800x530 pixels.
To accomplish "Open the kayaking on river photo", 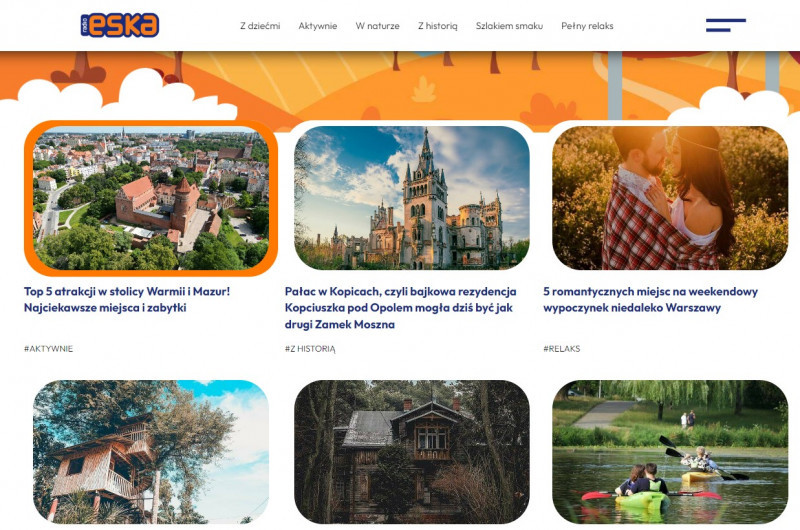I will (x=670, y=452).
